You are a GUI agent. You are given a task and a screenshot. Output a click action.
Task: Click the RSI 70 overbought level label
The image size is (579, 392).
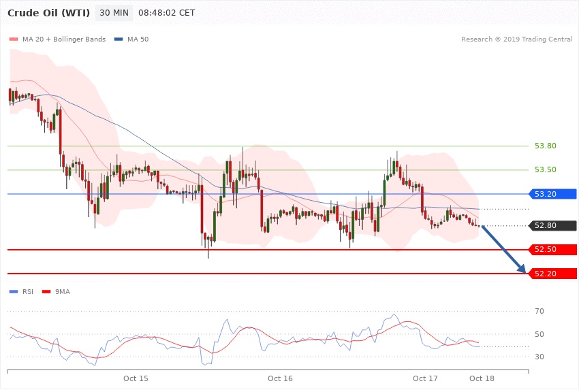539,311
